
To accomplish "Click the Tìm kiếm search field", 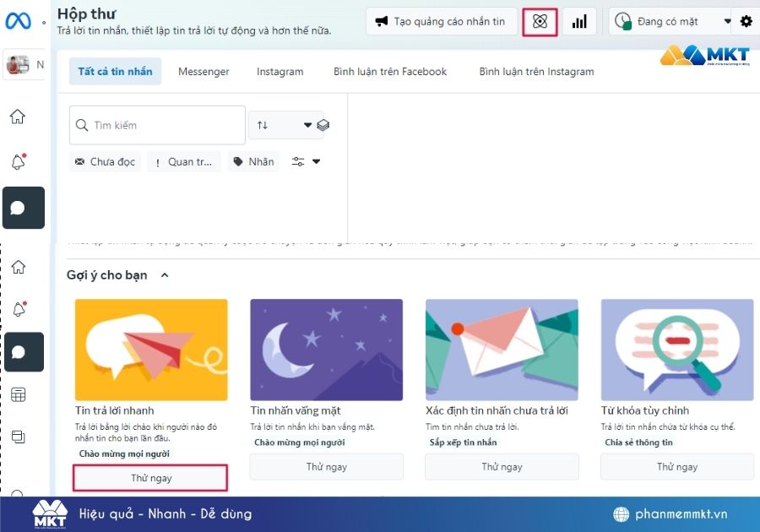I will (x=156, y=124).
